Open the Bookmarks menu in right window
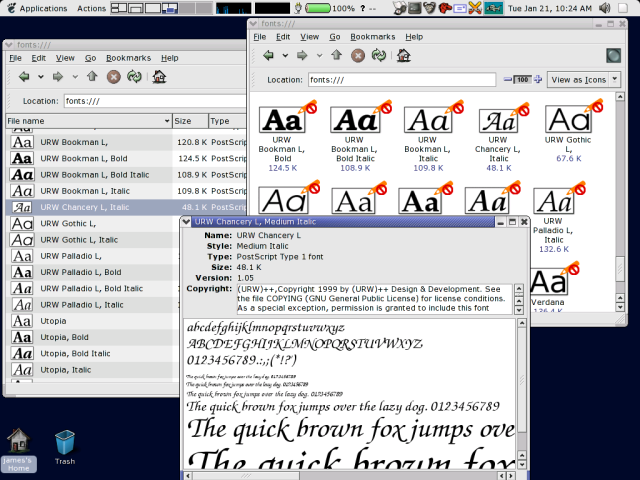The width and height of the screenshot is (640, 480). coord(373,37)
